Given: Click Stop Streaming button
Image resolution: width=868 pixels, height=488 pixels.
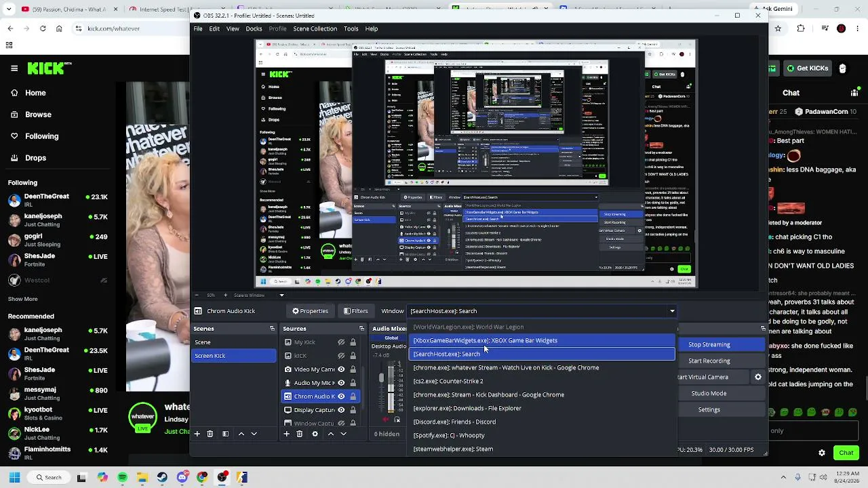Looking at the screenshot, I should [x=720, y=344].
